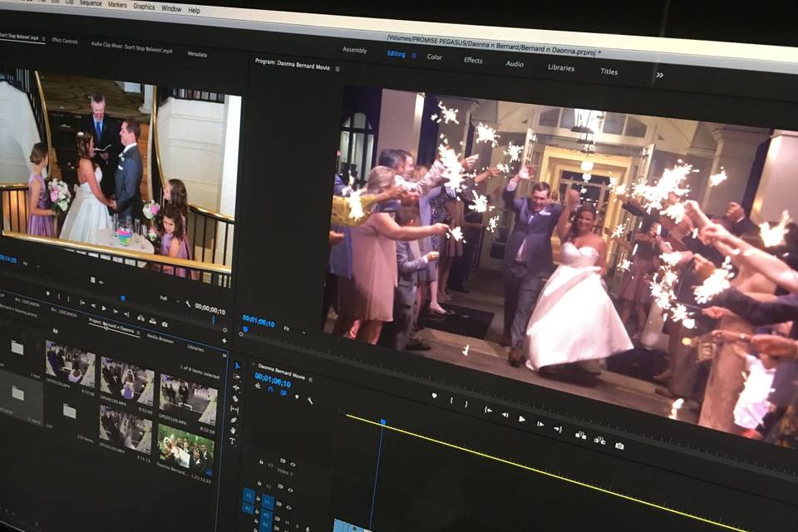
Task: Select the Selection tool arrow in the tools panel
Action: click(x=237, y=366)
